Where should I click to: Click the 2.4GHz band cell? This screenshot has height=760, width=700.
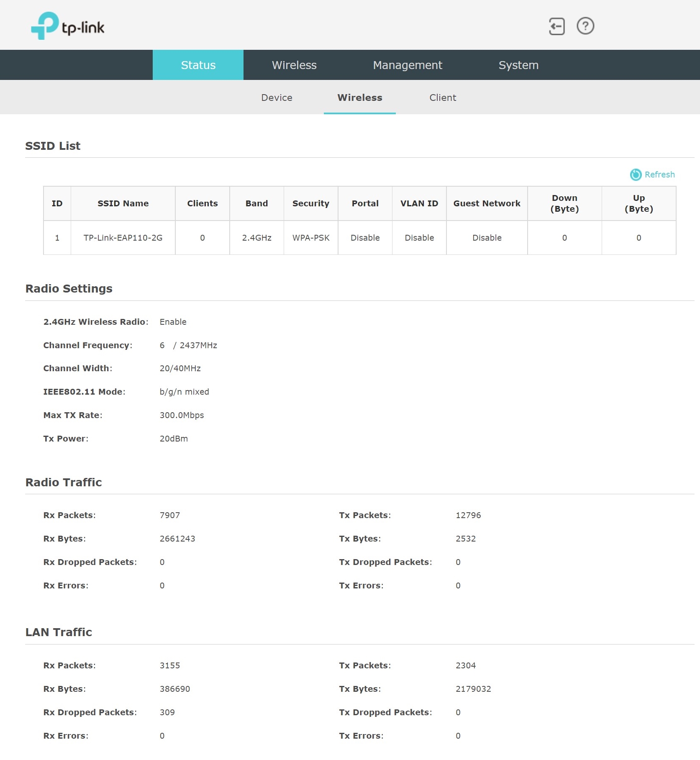point(256,238)
